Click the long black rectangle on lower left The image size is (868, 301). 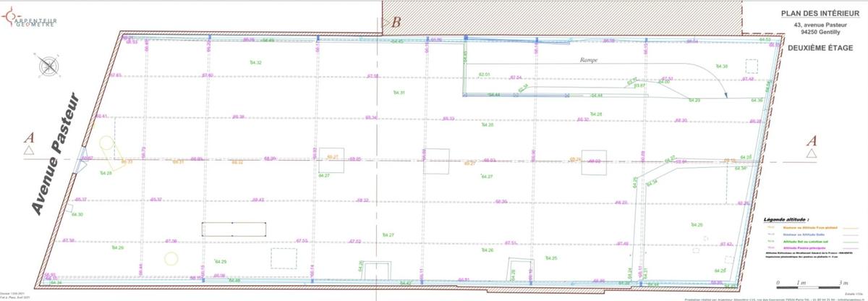tap(234, 229)
